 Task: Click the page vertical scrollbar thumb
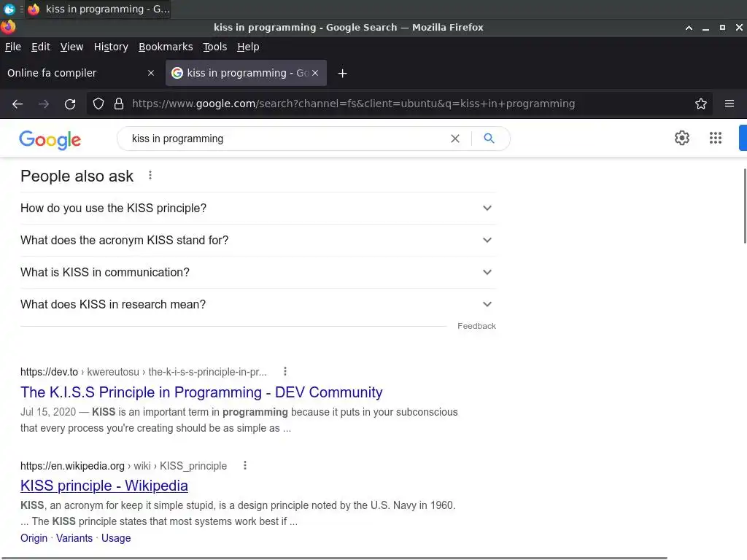(745, 206)
